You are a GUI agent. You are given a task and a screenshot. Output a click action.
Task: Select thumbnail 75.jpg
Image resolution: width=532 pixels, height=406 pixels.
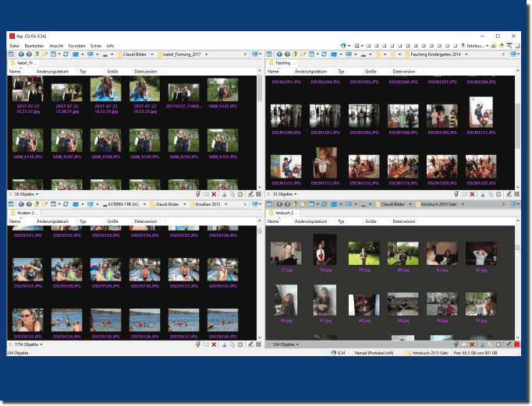[286, 253]
